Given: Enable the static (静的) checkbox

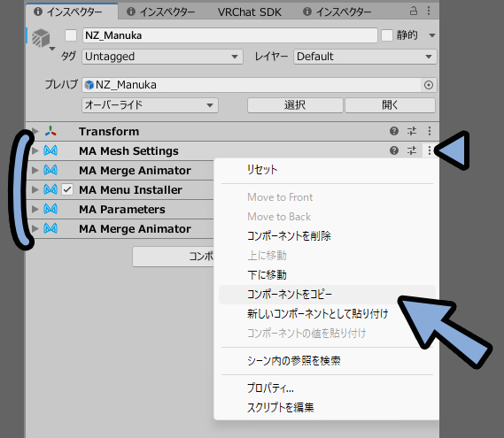Looking at the screenshot, I should (x=387, y=35).
